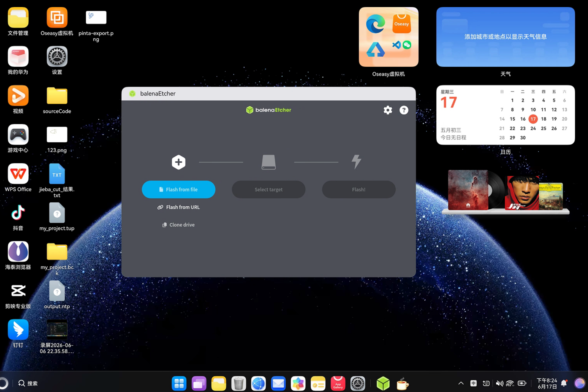Click the Flash! button
588x392 pixels.
click(359, 189)
